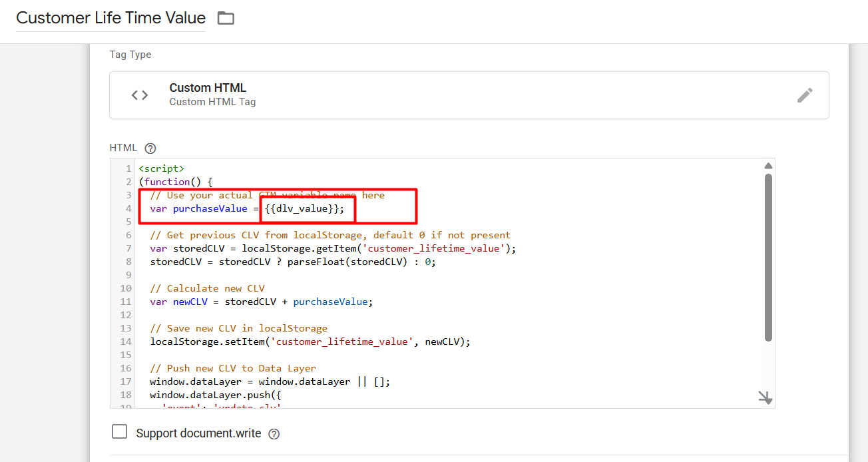Click the folder icon beside the tag name
Image resolution: width=868 pixels, height=462 pixels.
226,19
